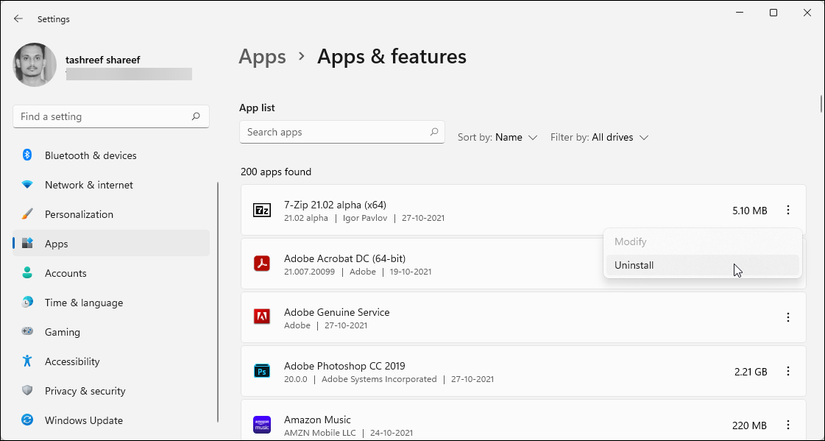Click the Gaming sidebar icon
Image resolution: width=825 pixels, height=441 pixels.
pyautogui.click(x=27, y=332)
